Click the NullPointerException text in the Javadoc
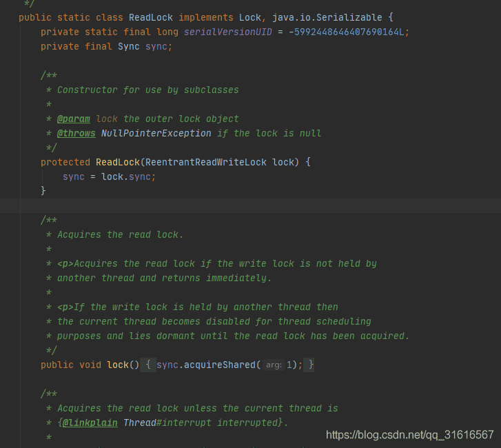501x448 pixels. point(156,133)
